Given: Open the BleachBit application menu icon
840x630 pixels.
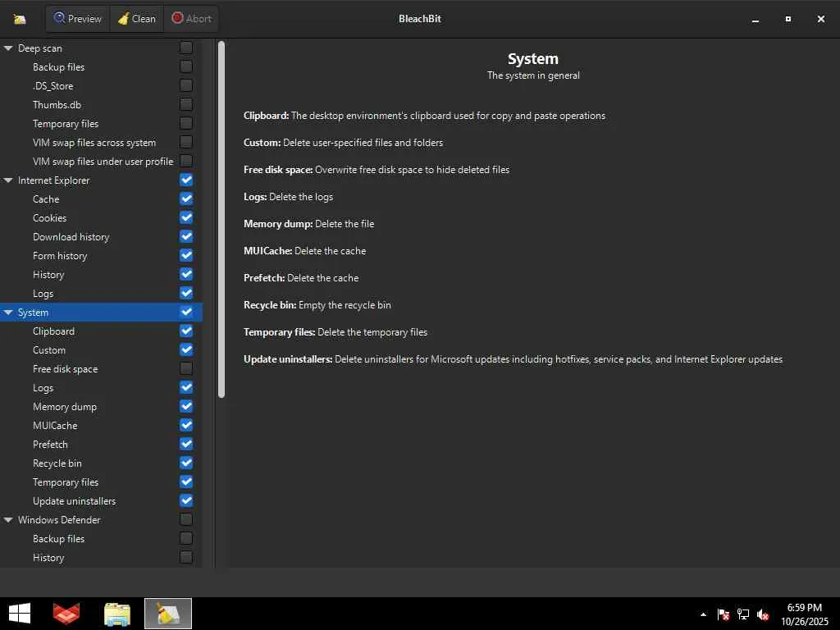Looking at the screenshot, I should (20, 20).
